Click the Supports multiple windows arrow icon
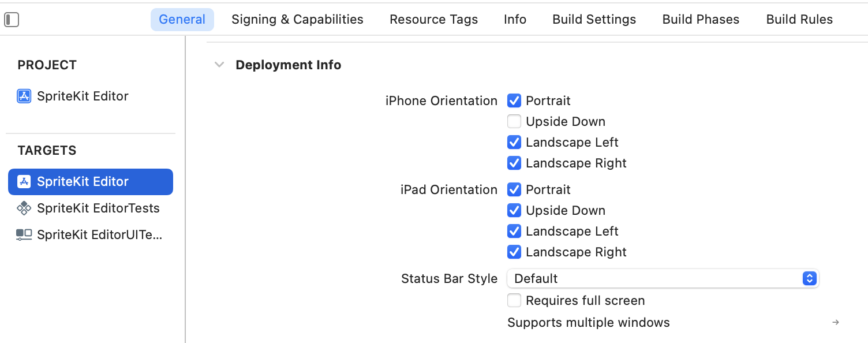 tap(836, 322)
